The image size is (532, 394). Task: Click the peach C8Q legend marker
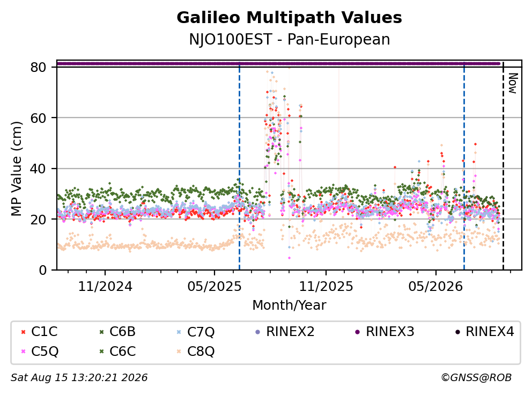click(179, 352)
